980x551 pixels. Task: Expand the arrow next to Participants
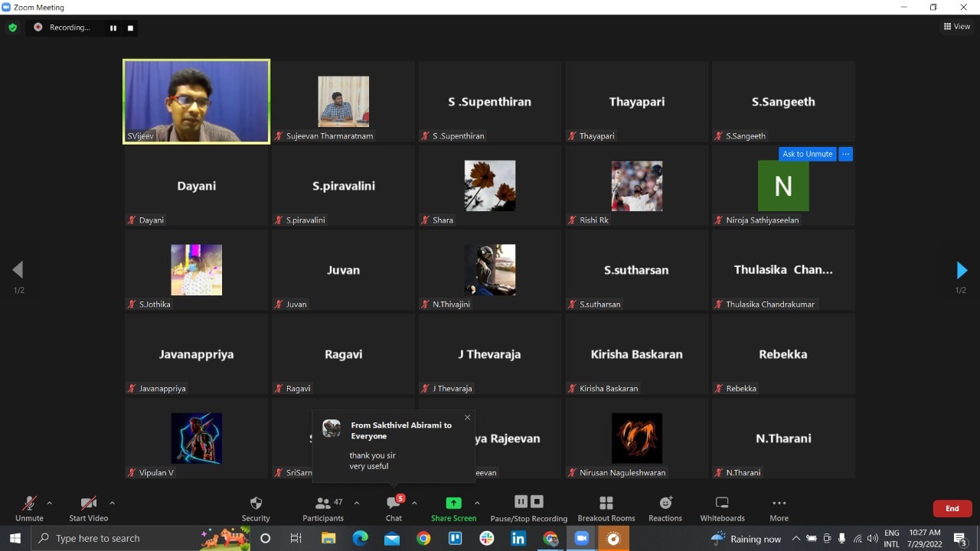click(356, 503)
